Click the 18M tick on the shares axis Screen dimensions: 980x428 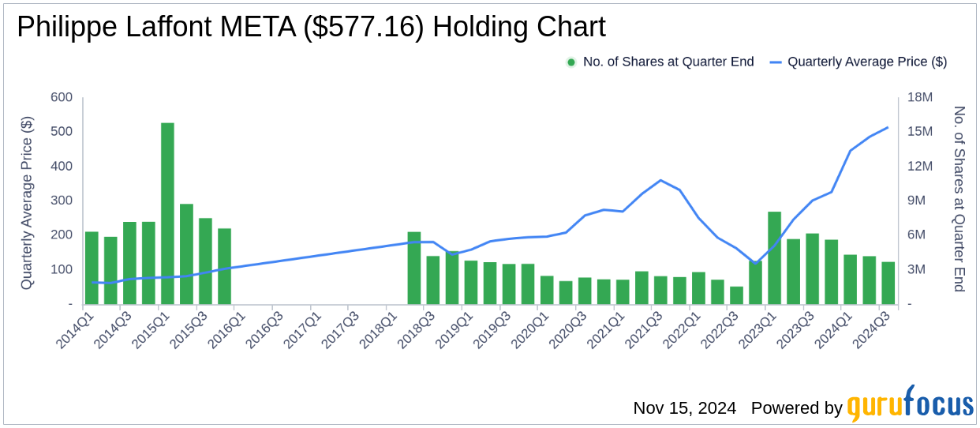point(920,97)
